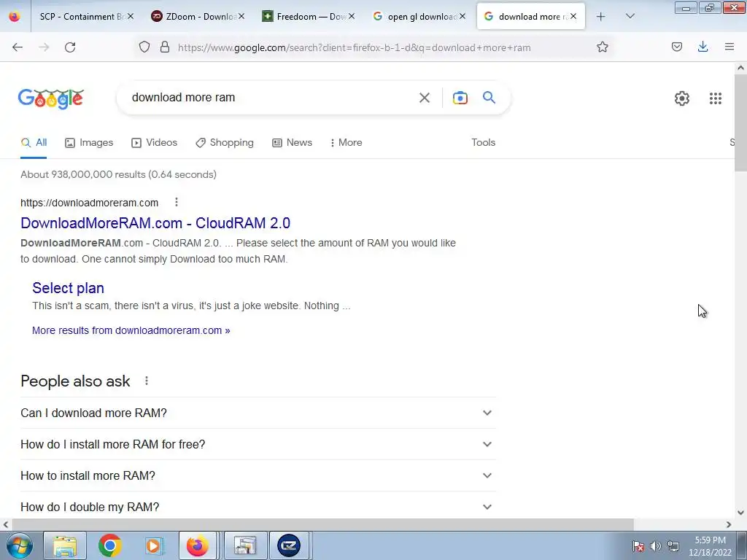Open the network tray icon
747x560 pixels.
coord(673,546)
